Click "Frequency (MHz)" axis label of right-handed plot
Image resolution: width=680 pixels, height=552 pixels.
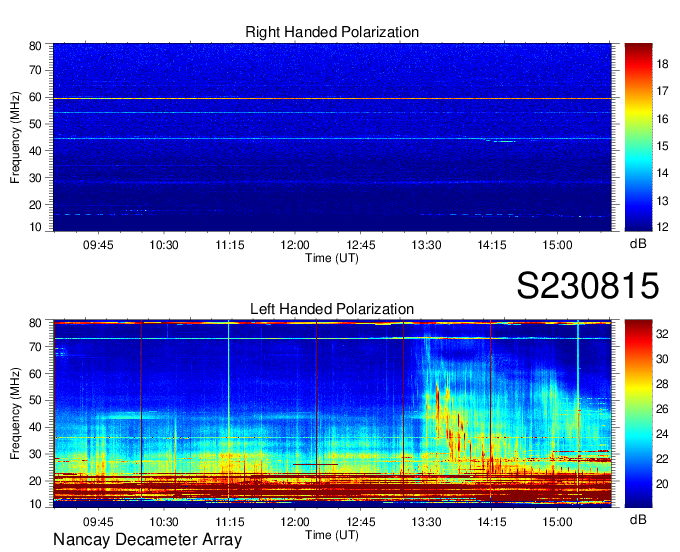[15, 137]
